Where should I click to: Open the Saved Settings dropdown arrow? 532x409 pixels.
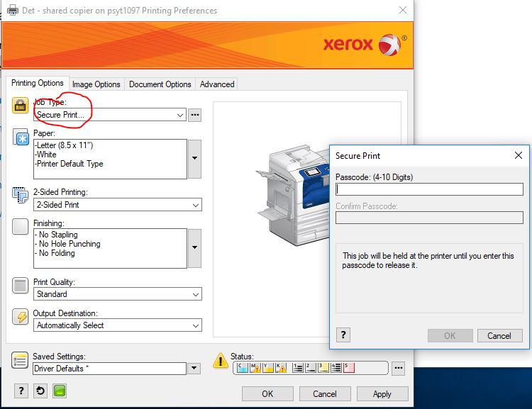(x=194, y=369)
